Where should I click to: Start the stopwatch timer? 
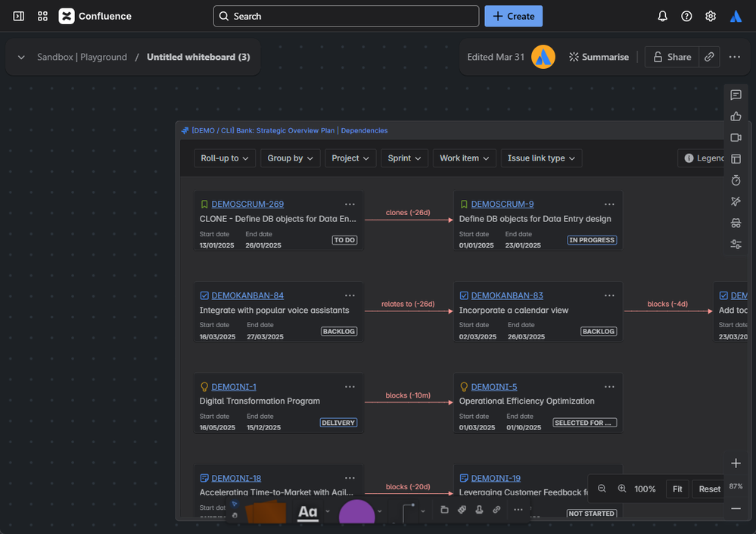736,180
